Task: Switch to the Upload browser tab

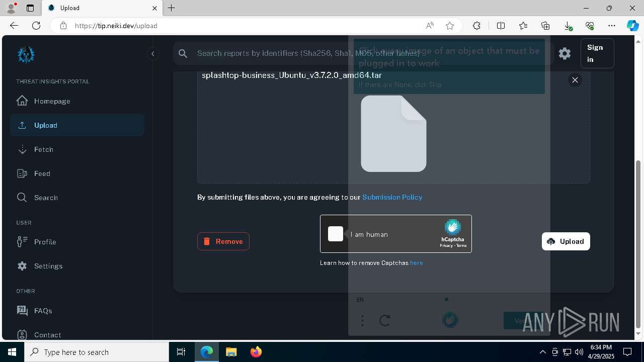Action: (102, 8)
